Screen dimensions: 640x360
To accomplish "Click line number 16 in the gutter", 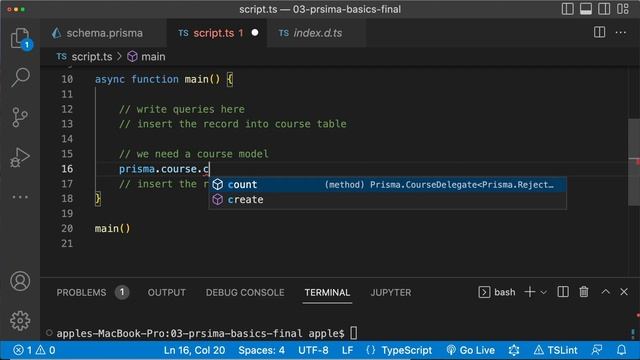I will [67, 169].
